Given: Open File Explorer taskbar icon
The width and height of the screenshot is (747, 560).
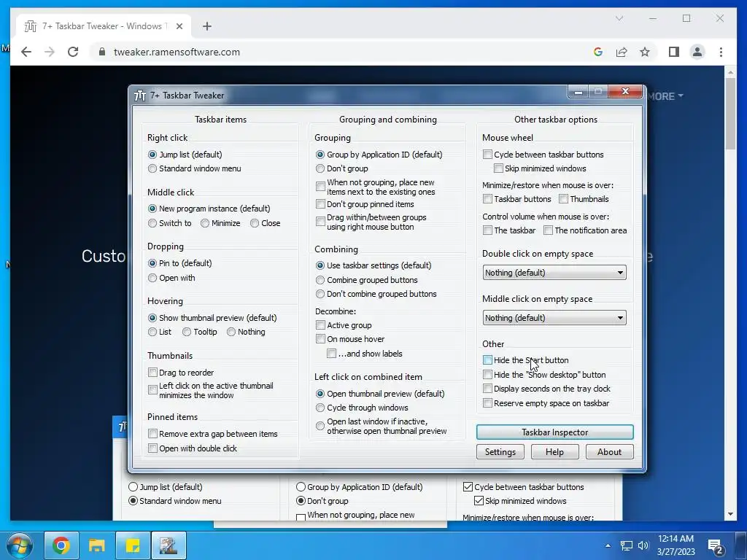Looking at the screenshot, I should [x=97, y=545].
